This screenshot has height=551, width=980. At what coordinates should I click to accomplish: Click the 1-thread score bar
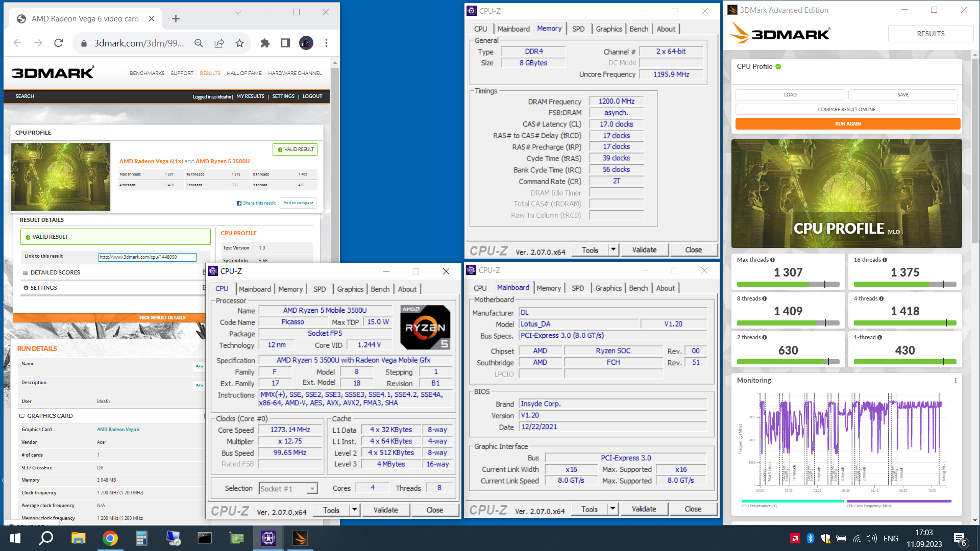click(905, 362)
